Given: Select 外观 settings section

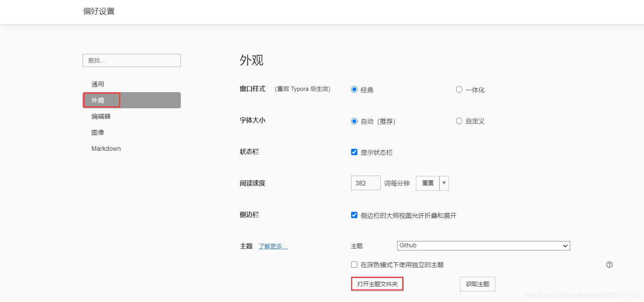Looking at the screenshot, I should click(x=132, y=100).
